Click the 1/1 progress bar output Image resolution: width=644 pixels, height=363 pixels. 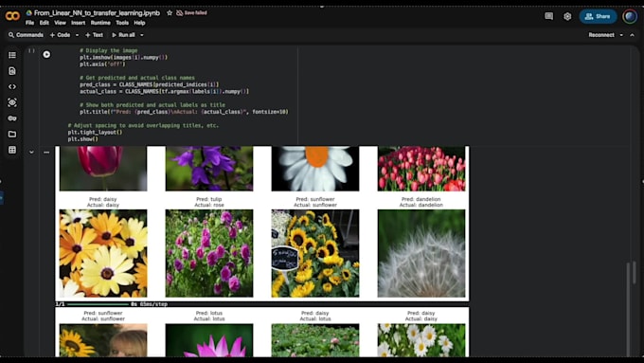tap(112, 304)
